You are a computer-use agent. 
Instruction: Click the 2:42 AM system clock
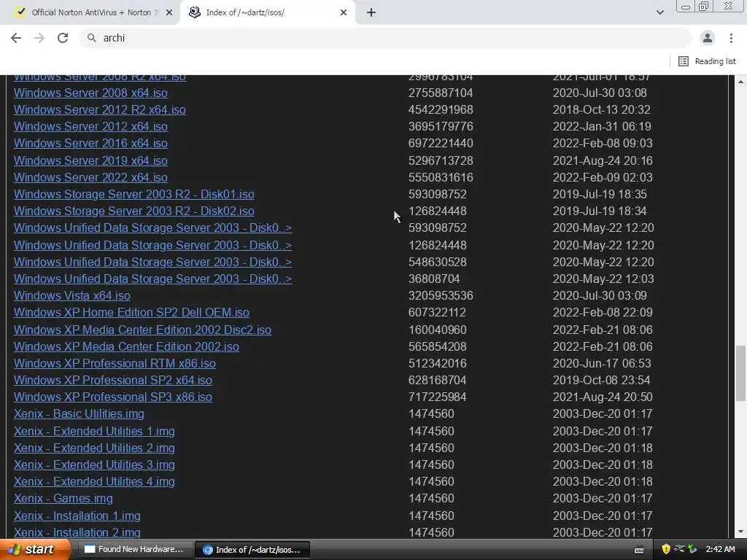[x=720, y=550]
